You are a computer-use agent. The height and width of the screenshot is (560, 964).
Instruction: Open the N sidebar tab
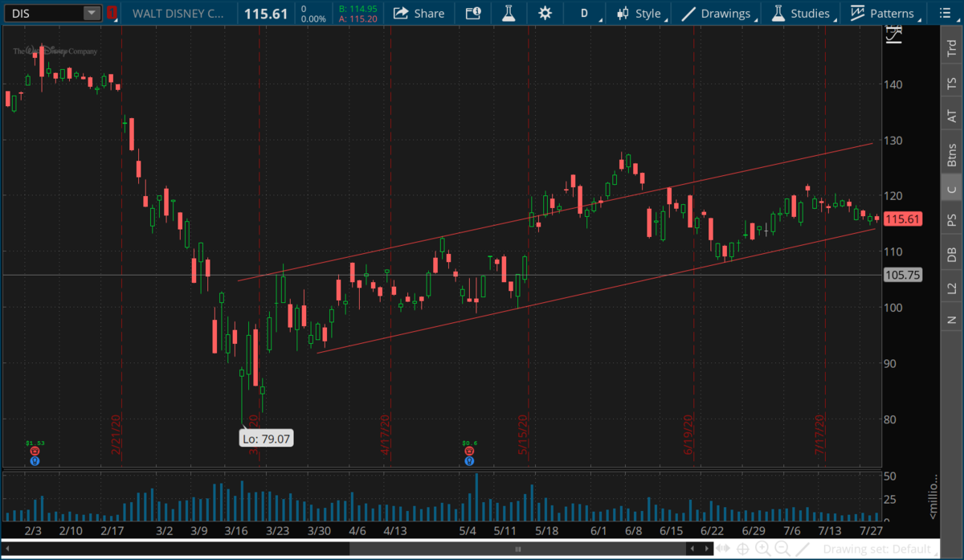(x=952, y=319)
